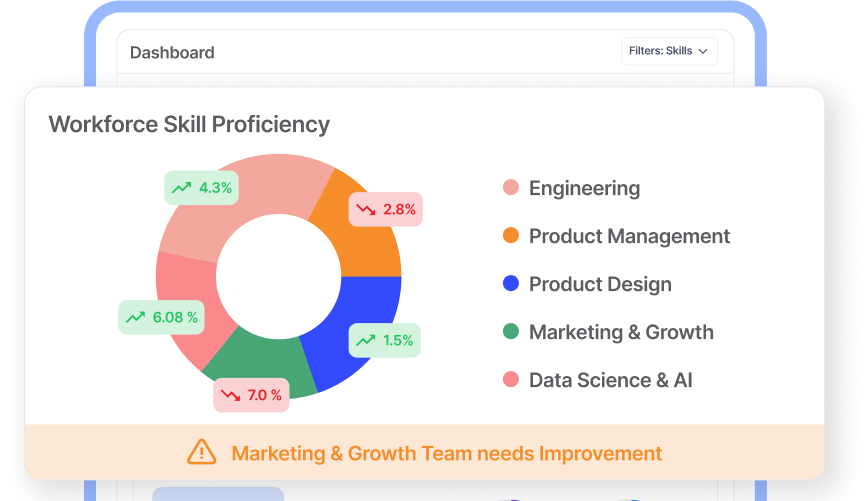Image resolution: width=868 pixels, height=501 pixels.
Task: Click the green upward trend icon beside 4.3%
Action: [181, 188]
